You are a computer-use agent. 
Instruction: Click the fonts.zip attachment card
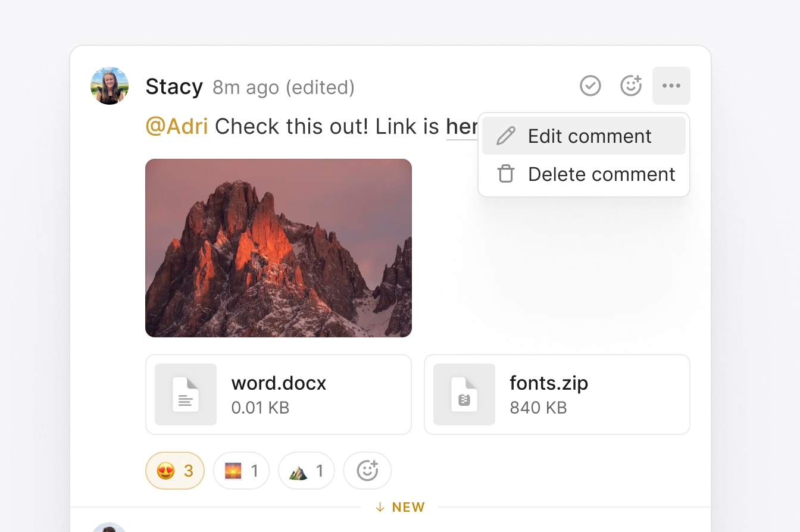tap(557, 394)
